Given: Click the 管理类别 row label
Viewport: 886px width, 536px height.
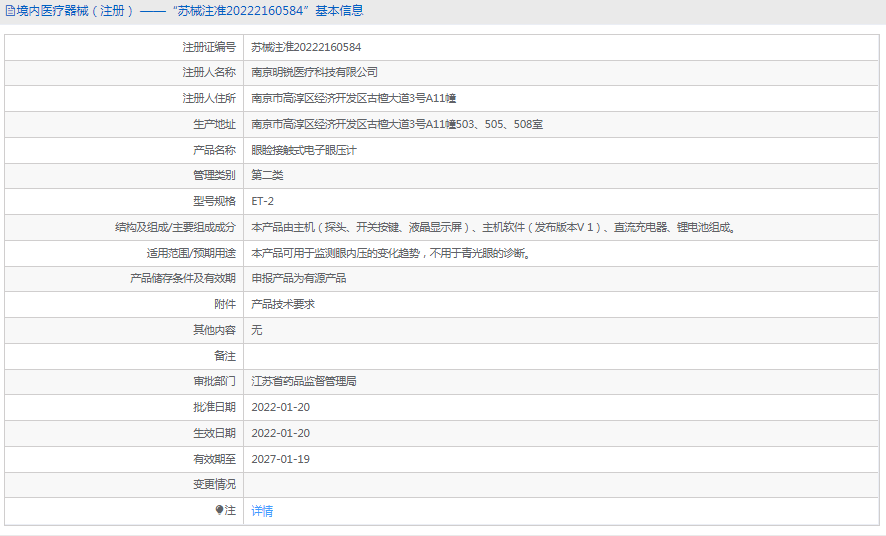Looking at the screenshot, I should pyautogui.click(x=214, y=175).
